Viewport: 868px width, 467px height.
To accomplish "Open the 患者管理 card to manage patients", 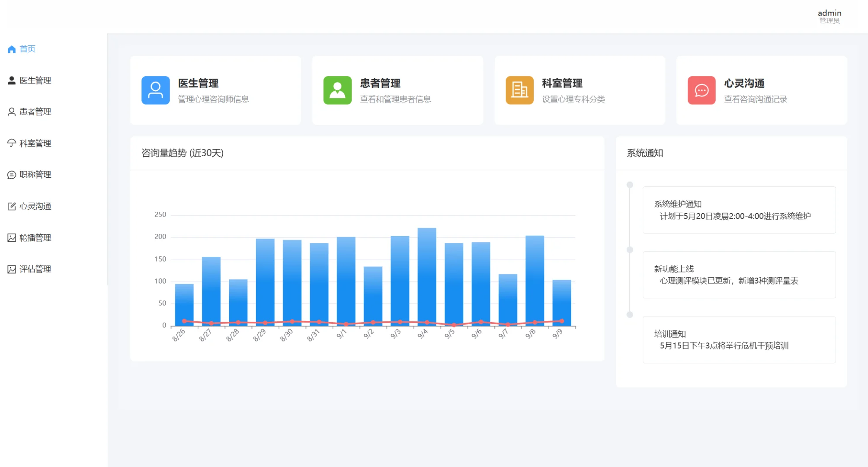I will pyautogui.click(x=397, y=90).
